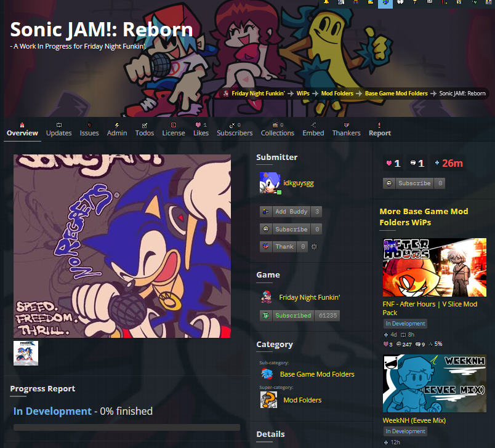Click the 0% progress bar
The image size is (495, 448).
127,428
